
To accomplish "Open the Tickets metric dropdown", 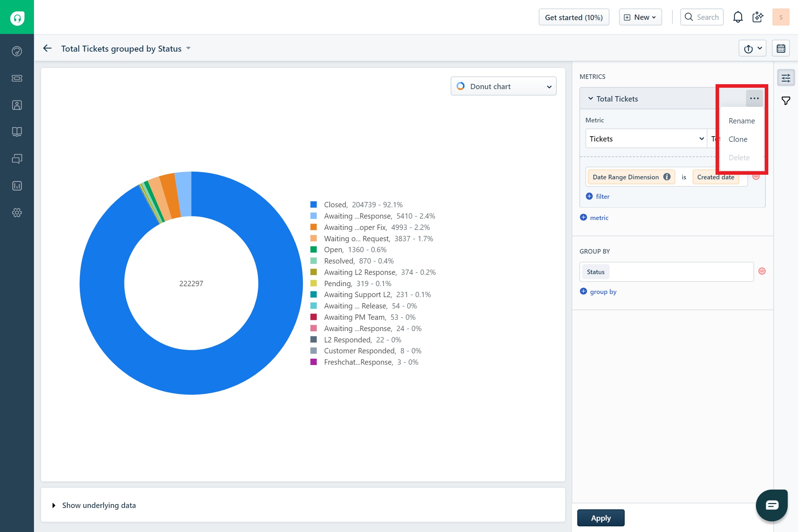I will [x=646, y=139].
